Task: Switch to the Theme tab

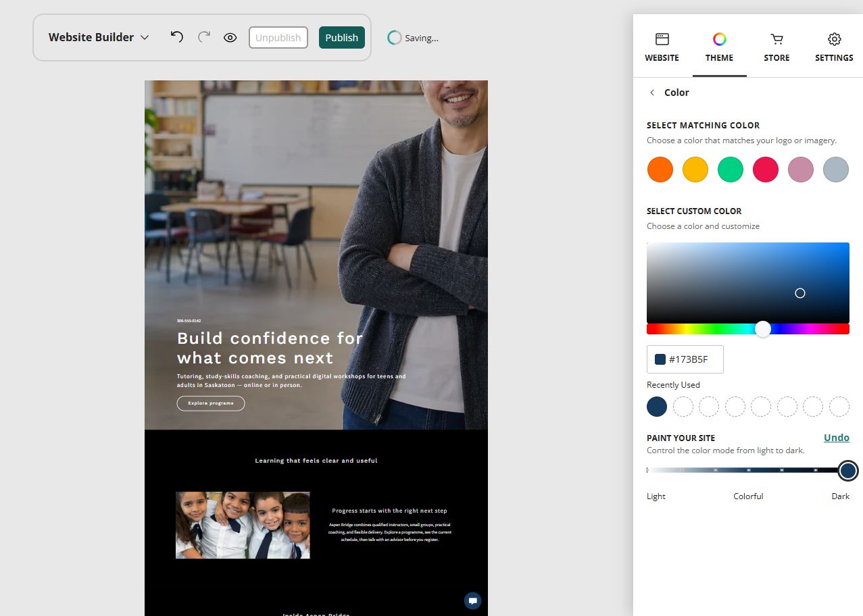Action: tap(720, 47)
